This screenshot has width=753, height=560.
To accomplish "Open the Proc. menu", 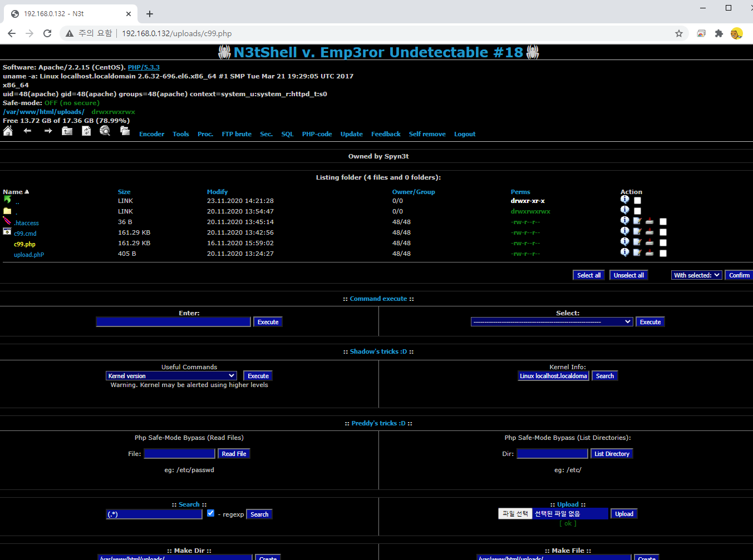I will pyautogui.click(x=205, y=134).
